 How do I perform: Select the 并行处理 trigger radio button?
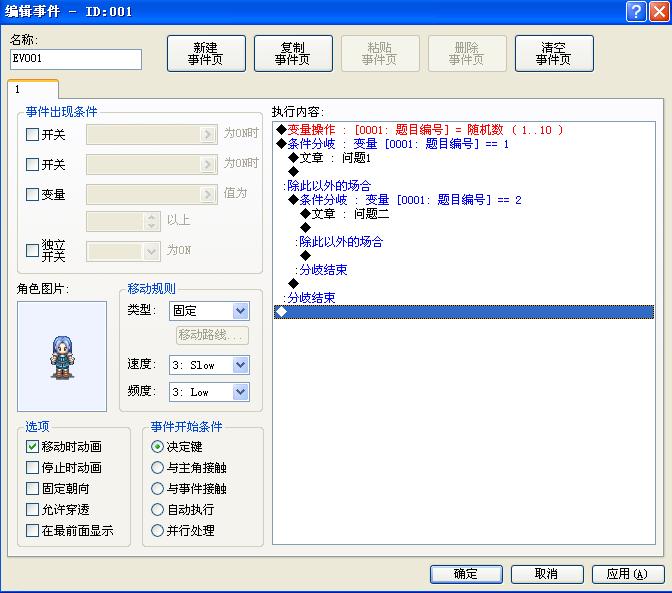click(x=157, y=530)
